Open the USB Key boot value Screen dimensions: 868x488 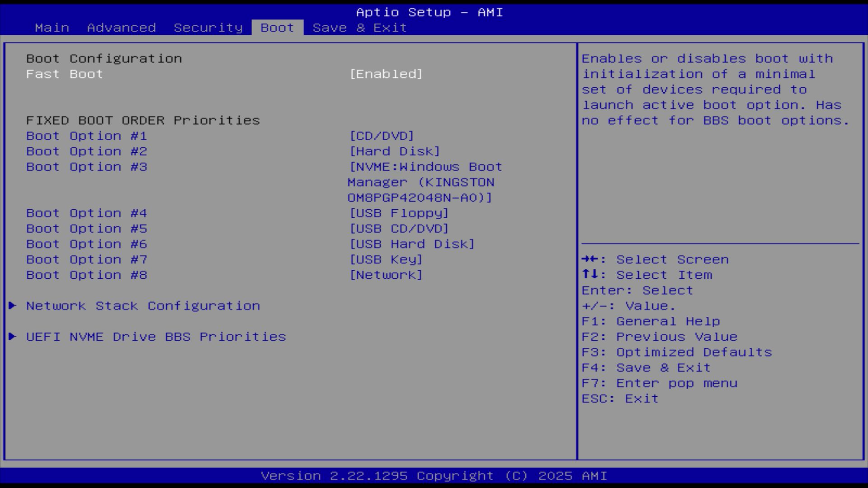coord(386,260)
